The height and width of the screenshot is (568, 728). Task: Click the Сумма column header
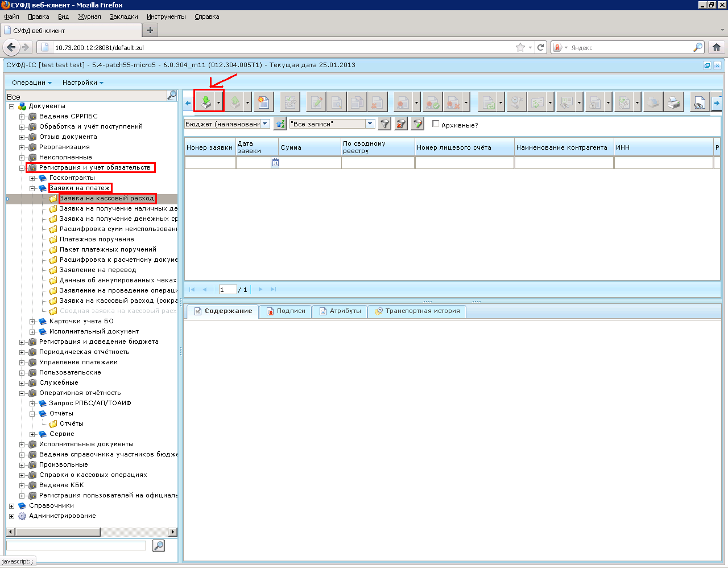tap(309, 147)
